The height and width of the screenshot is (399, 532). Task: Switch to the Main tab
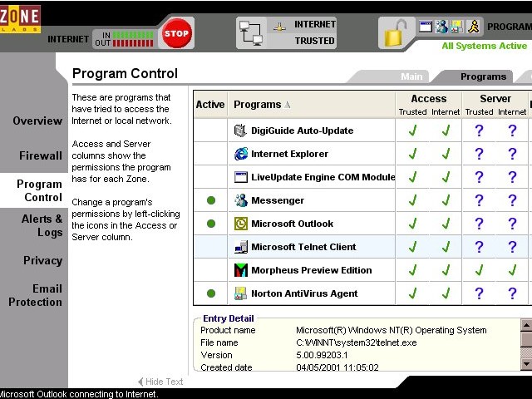(411, 76)
